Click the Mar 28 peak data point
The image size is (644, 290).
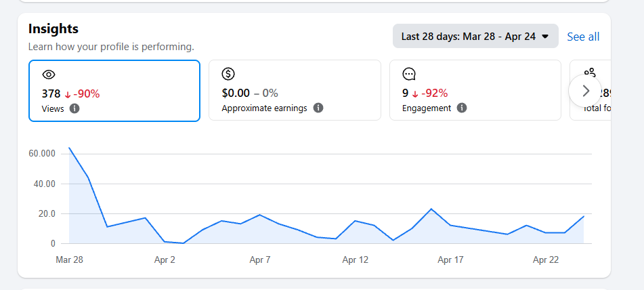pyautogui.click(x=69, y=148)
